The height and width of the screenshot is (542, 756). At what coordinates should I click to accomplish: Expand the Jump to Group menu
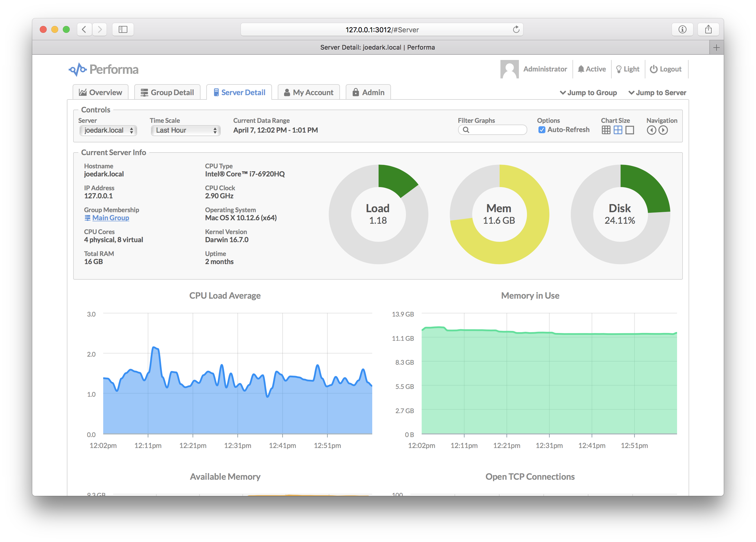tap(588, 93)
